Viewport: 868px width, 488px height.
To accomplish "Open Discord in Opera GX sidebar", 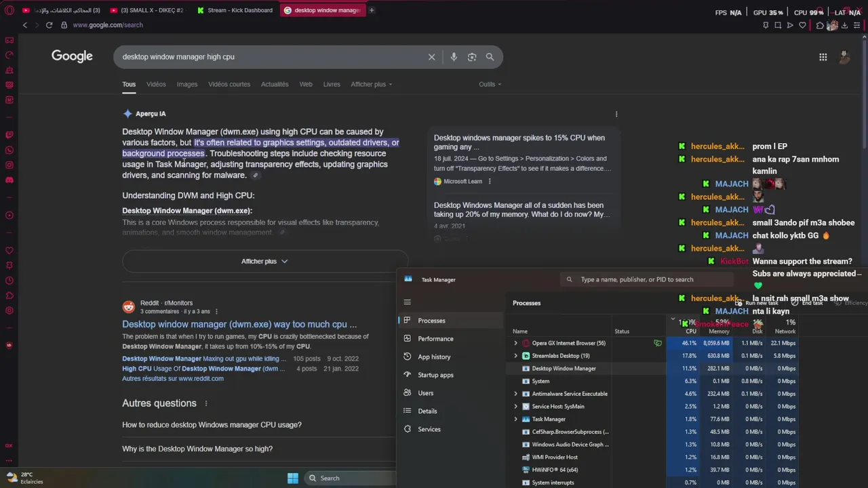I will click(9, 180).
